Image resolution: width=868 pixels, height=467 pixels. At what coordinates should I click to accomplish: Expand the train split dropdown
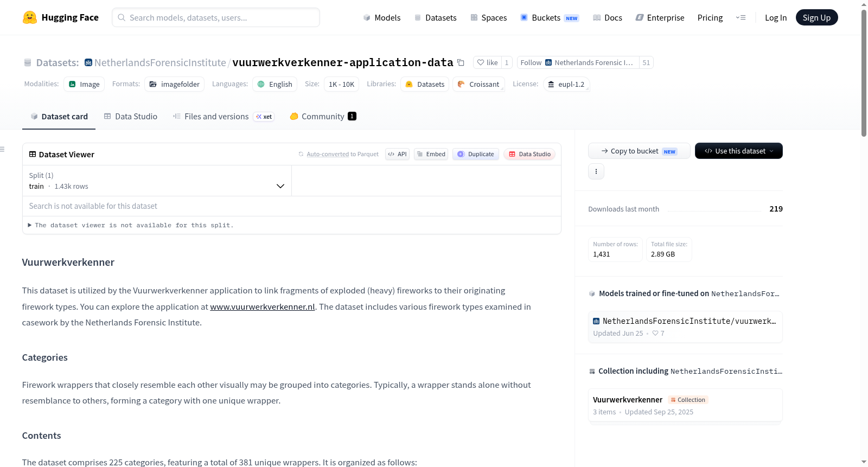[157, 181]
